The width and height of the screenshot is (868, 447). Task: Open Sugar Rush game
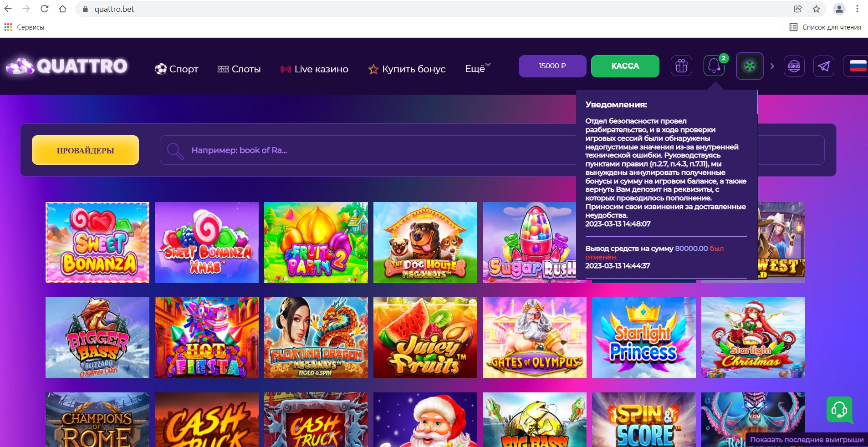529,243
